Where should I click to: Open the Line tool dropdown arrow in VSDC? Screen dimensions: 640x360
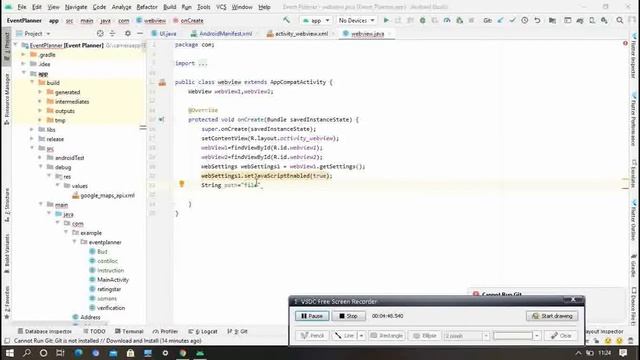pyautogui.click(x=361, y=336)
